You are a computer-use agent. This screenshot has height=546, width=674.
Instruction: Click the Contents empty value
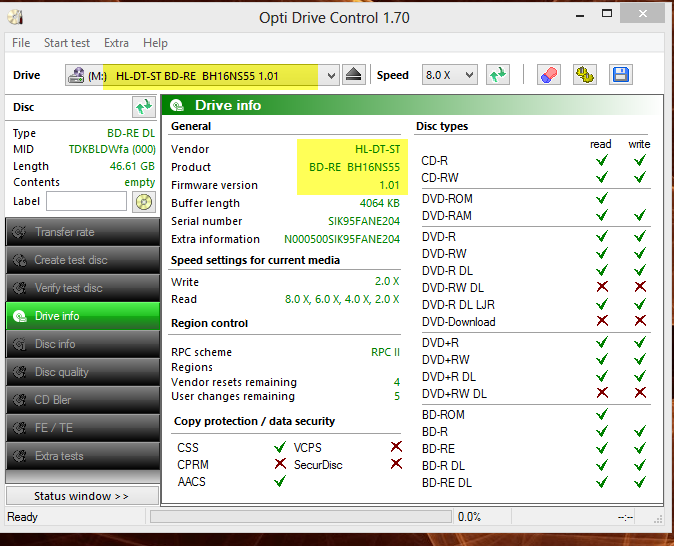point(140,182)
